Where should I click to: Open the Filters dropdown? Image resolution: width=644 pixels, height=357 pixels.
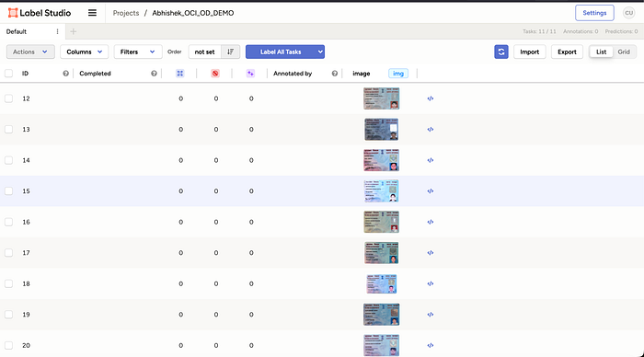[138, 52]
